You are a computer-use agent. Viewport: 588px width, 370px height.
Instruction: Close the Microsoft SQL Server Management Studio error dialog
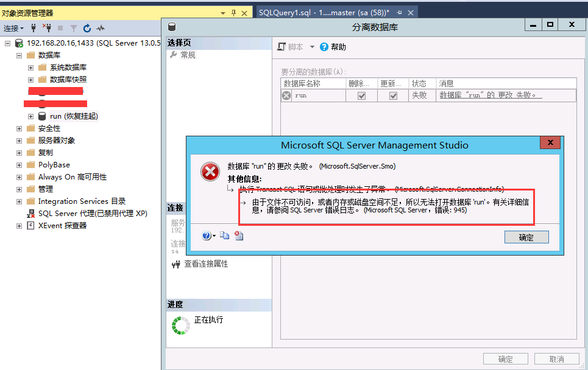tap(550, 142)
